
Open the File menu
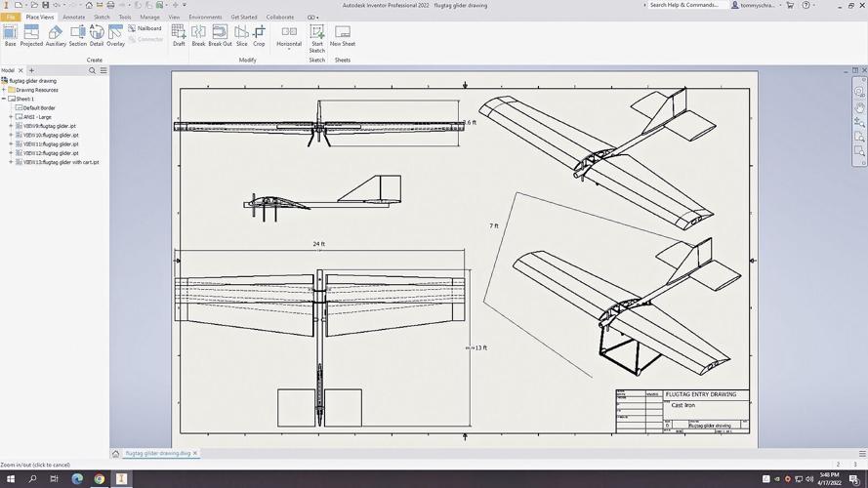pos(10,17)
